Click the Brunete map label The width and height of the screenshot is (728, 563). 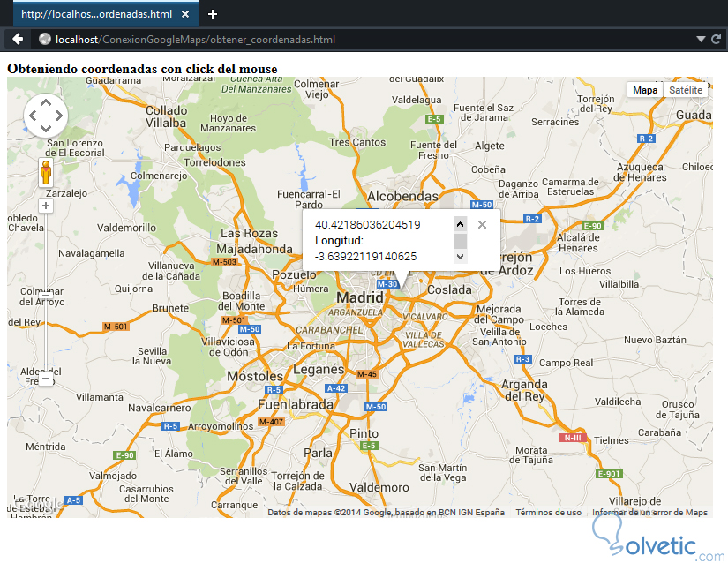[x=170, y=308]
